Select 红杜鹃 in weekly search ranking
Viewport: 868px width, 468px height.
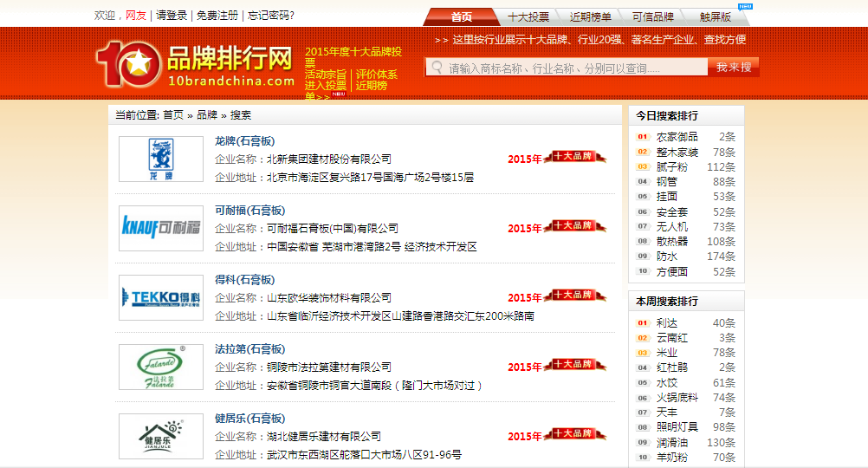672,367
